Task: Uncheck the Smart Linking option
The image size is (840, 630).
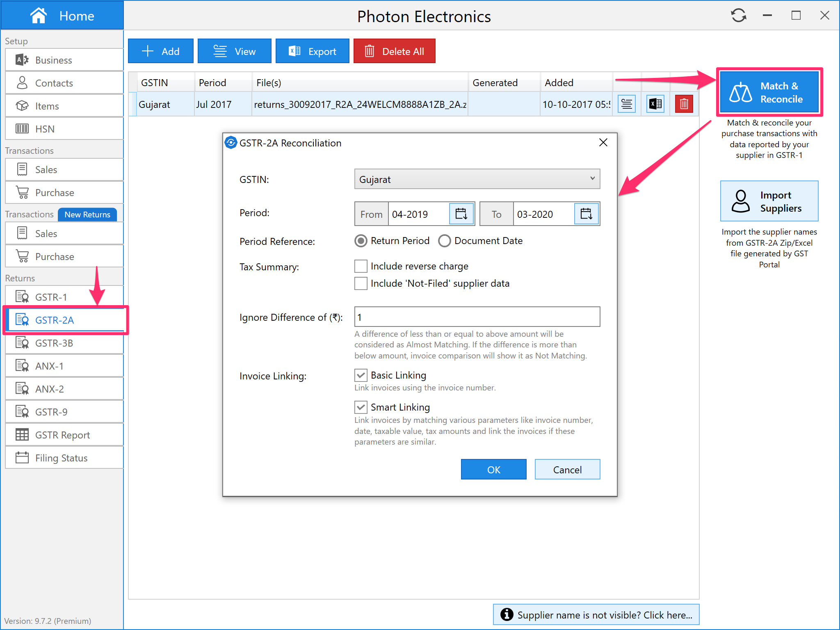Action: pos(361,407)
